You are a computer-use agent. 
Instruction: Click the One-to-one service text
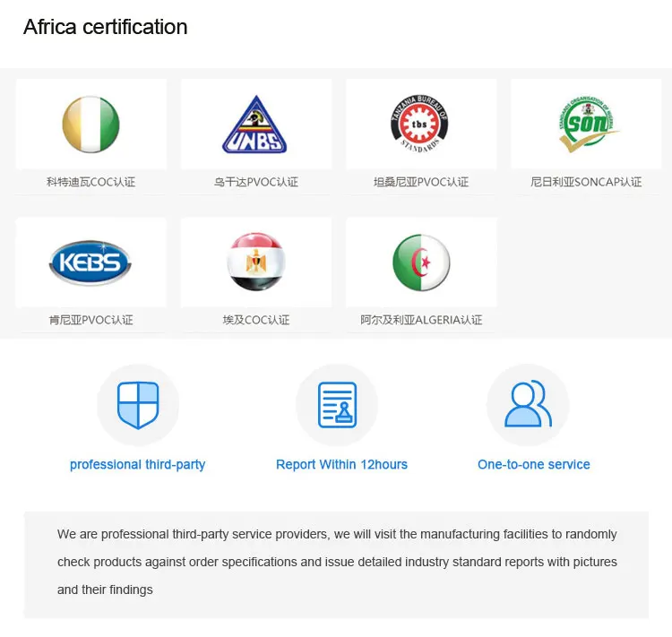pos(534,465)
